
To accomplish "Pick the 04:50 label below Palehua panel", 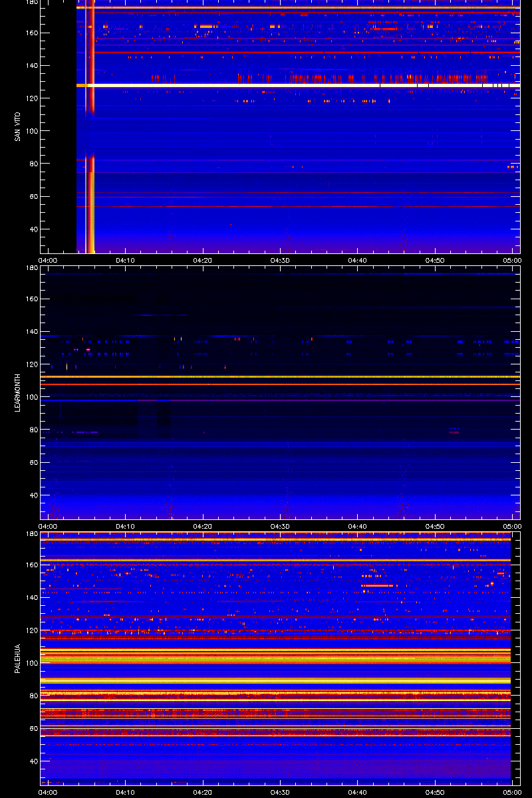I will pos(436,792).
